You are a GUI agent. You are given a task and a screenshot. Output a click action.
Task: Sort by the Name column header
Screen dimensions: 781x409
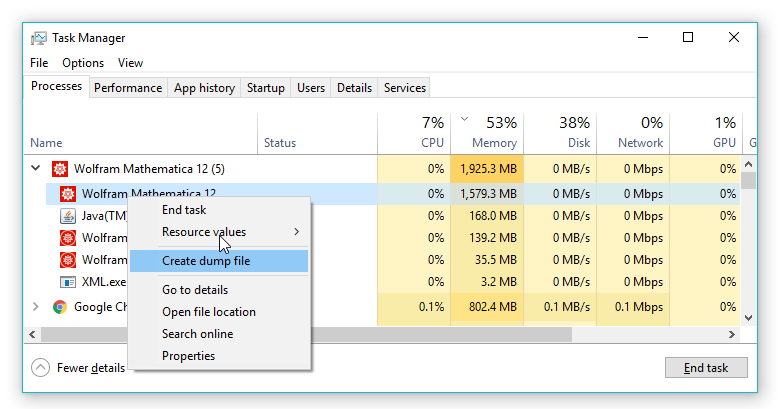141,134
